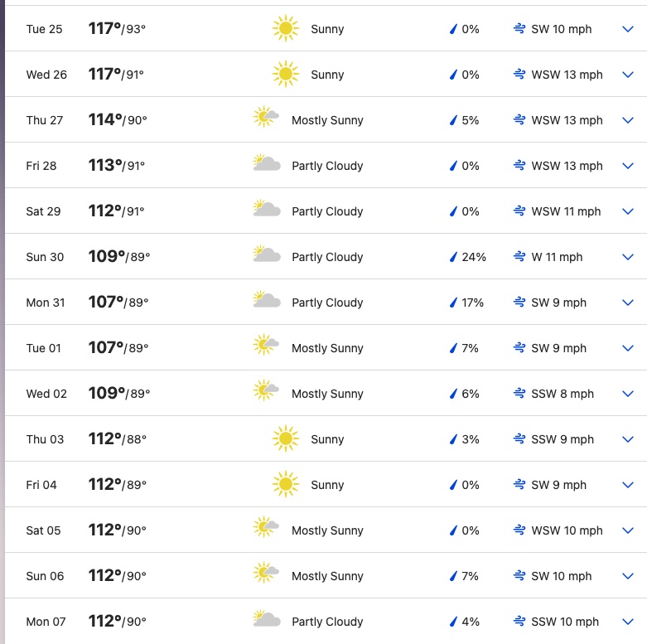Expand the Thu 03 row chevron
647x644 pixels.
point(627,439)
